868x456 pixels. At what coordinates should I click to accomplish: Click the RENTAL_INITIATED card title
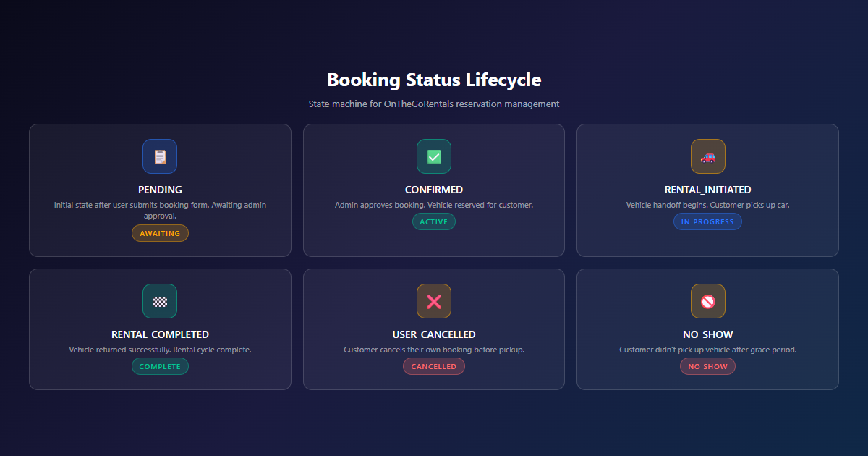[707, 190]
